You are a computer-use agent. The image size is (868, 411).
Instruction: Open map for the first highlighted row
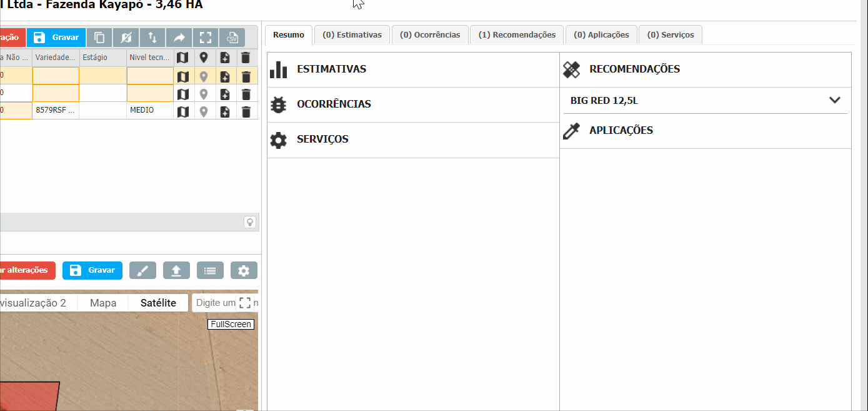[x=182, y=77]
